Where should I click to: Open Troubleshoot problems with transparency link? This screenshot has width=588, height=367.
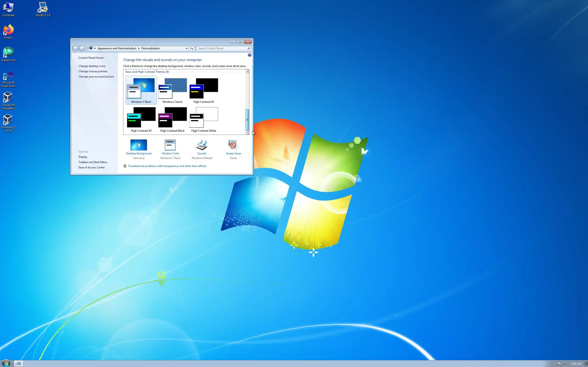tap(167, 166)
